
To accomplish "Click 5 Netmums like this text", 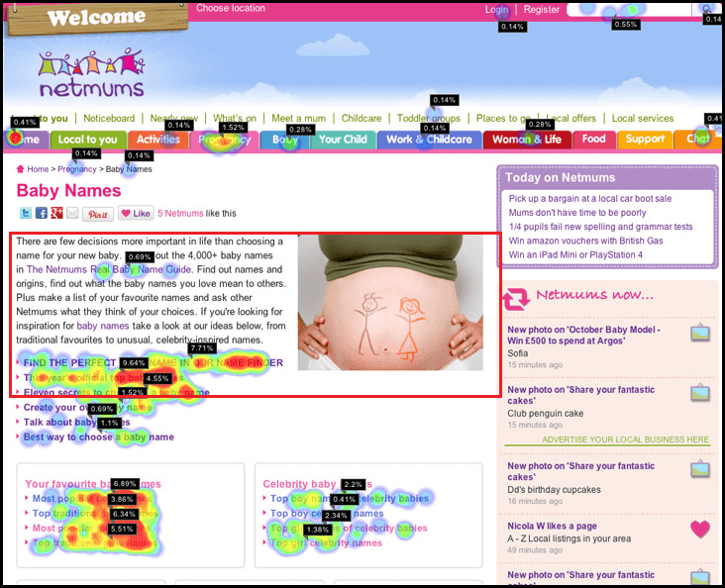I will pyautogui.click(x=196, y=214).
